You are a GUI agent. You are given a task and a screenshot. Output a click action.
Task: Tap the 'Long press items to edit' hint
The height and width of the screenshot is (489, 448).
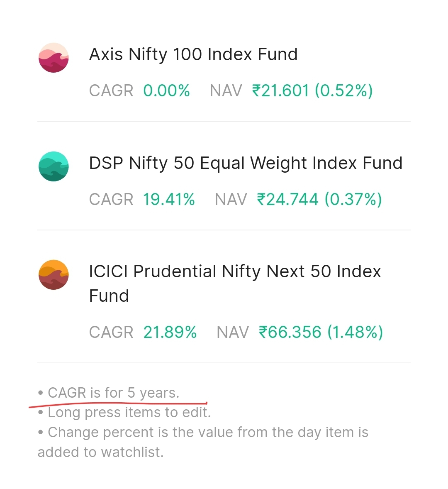pos(129,412)
